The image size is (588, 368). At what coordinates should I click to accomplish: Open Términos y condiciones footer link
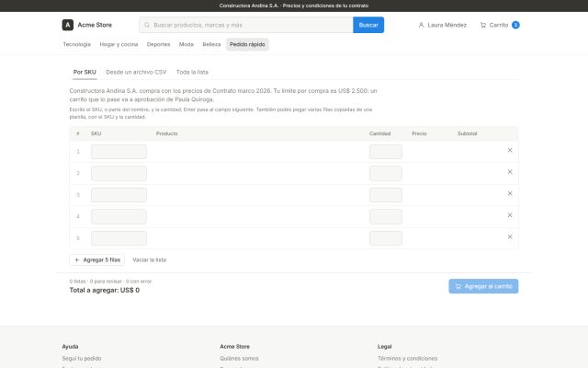[407, 358]
